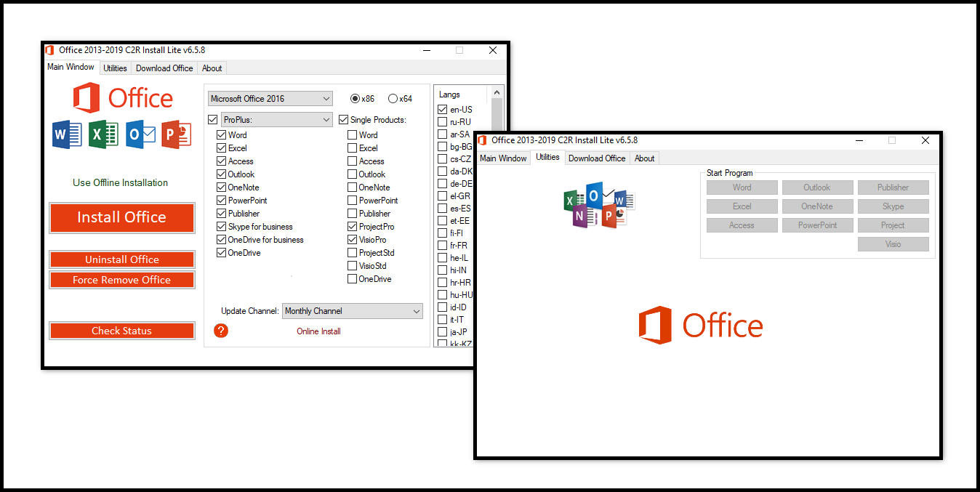Image resolution: width=980 pixels, height=492 pixels.
Task: Uncheck the en-US language
Action: pos(442,110)
